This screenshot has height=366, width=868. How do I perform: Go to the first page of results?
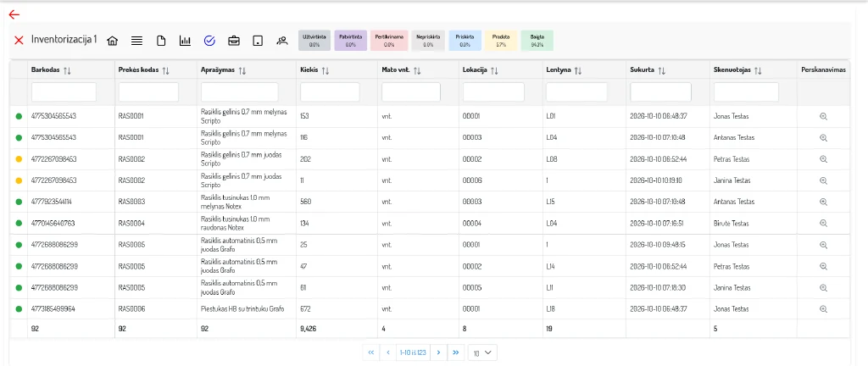tap(371, 352)
